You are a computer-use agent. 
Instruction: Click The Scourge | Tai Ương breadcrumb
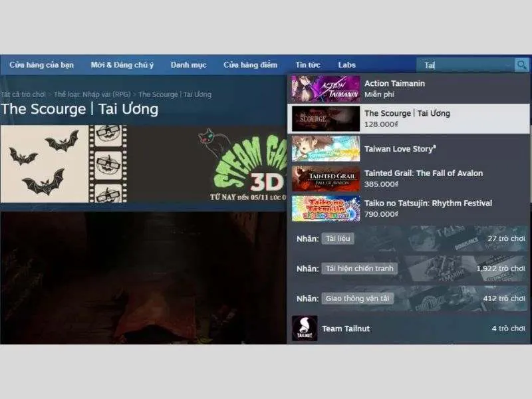pyautogui.click(x=175, y=94)
